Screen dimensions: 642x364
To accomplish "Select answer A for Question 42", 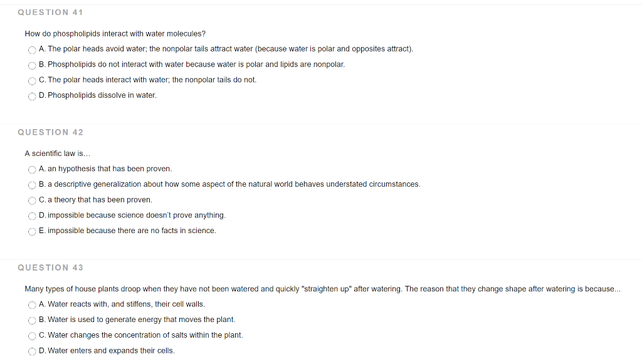I will point(32,169).
